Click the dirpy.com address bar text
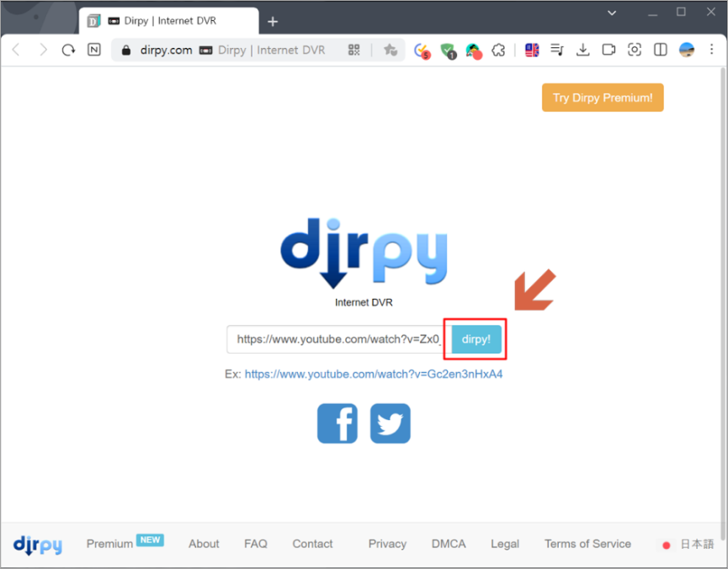 166,51
